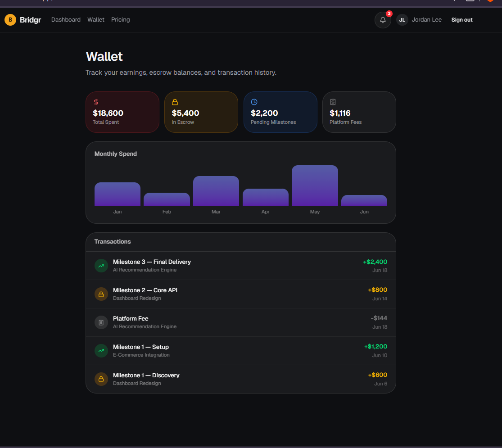
Task: Select the Jan bar in Monthly Spend chart
Action: point(118,194)
